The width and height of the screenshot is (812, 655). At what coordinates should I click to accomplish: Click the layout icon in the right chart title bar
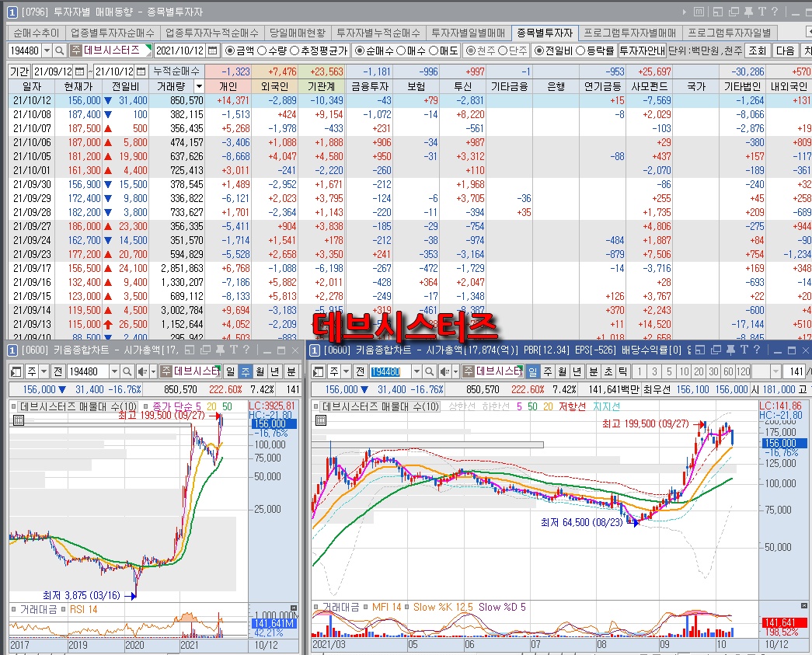pos(700,350)
